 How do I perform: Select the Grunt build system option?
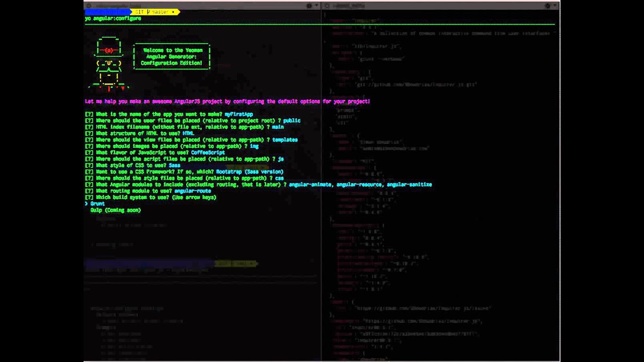pyautogui.click(x=98, y=204)
